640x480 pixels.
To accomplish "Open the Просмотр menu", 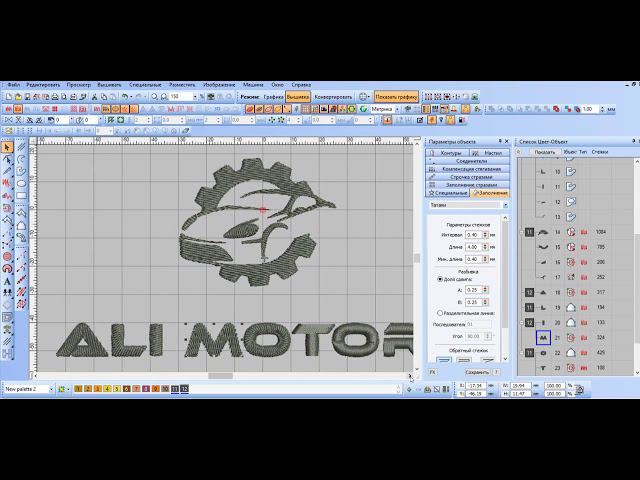I will coord(78,85).
